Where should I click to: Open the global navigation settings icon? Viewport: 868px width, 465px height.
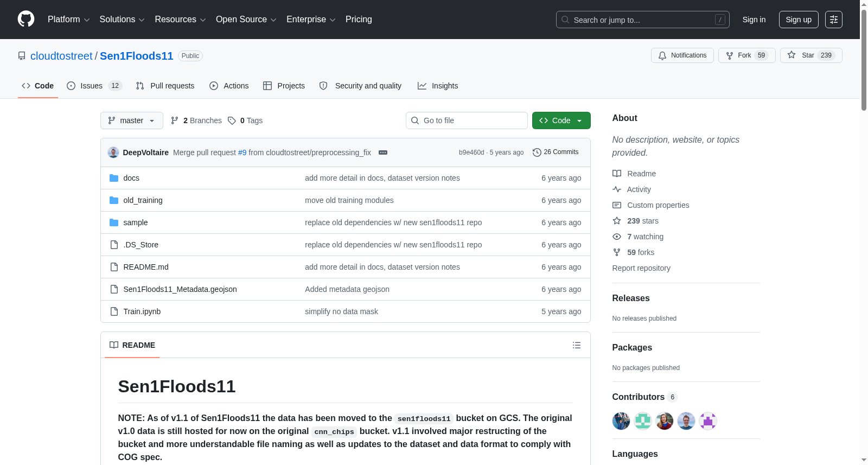coord(834,20)
